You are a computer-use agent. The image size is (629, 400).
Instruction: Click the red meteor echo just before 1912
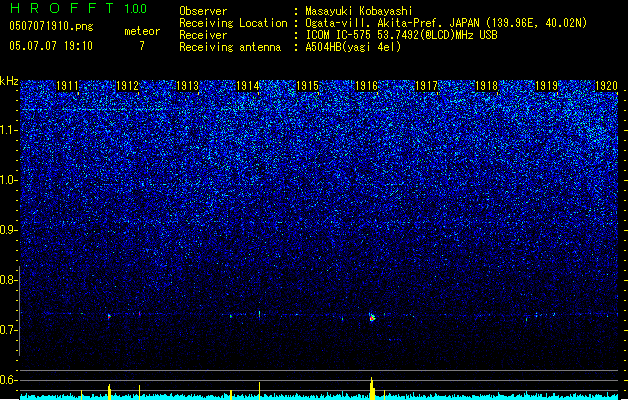click(x=109, y=317)
